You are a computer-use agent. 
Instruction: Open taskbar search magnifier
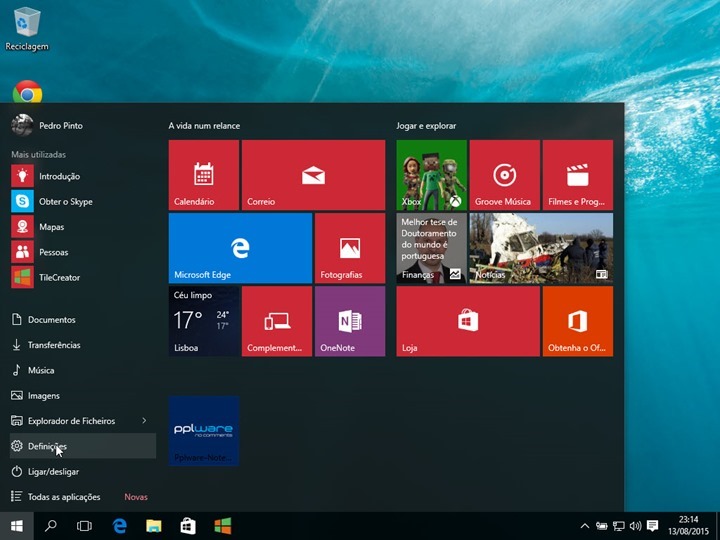[51, 526]
